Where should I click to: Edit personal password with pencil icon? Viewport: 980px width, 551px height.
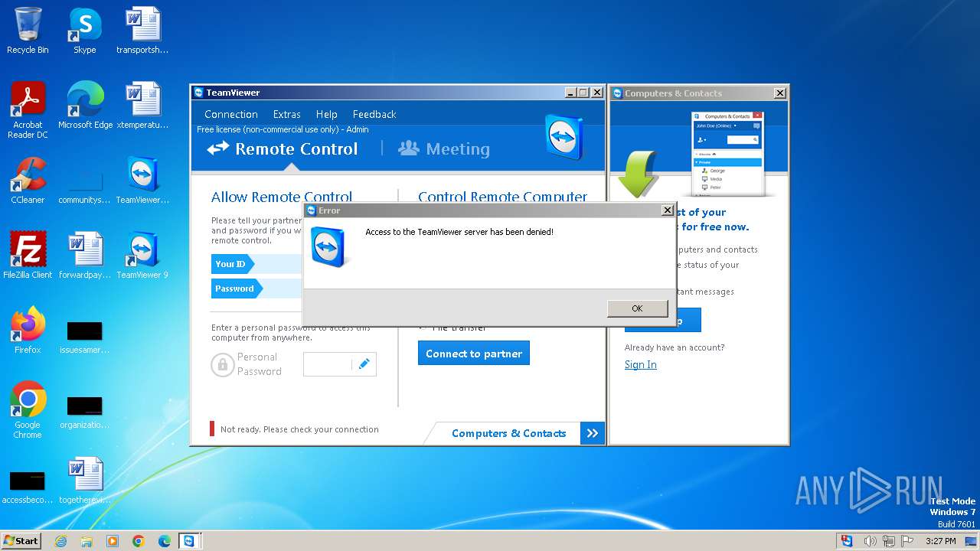click(364, 364)
